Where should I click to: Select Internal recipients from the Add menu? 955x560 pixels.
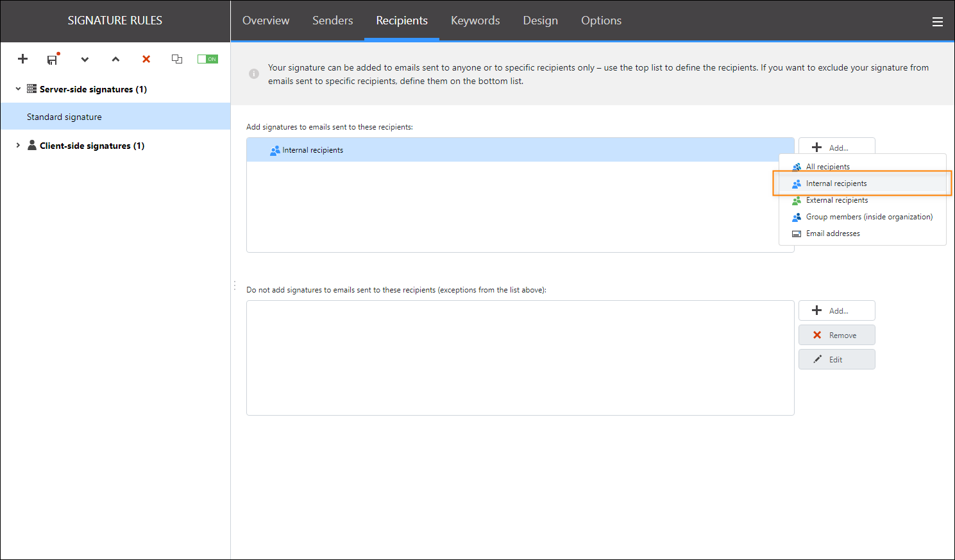coord(836,183)
